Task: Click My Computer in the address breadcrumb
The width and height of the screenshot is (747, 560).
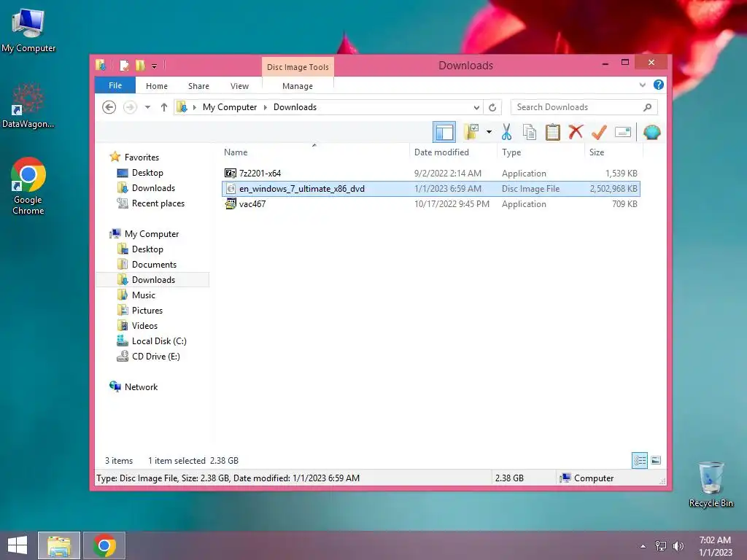Action: click(230, 107)
